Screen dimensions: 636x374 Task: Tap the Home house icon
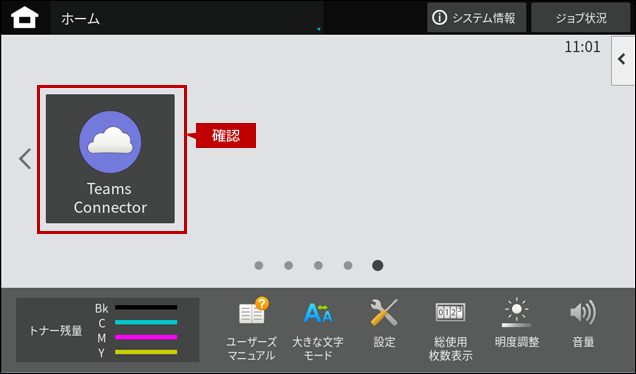[x=25, y=18]
